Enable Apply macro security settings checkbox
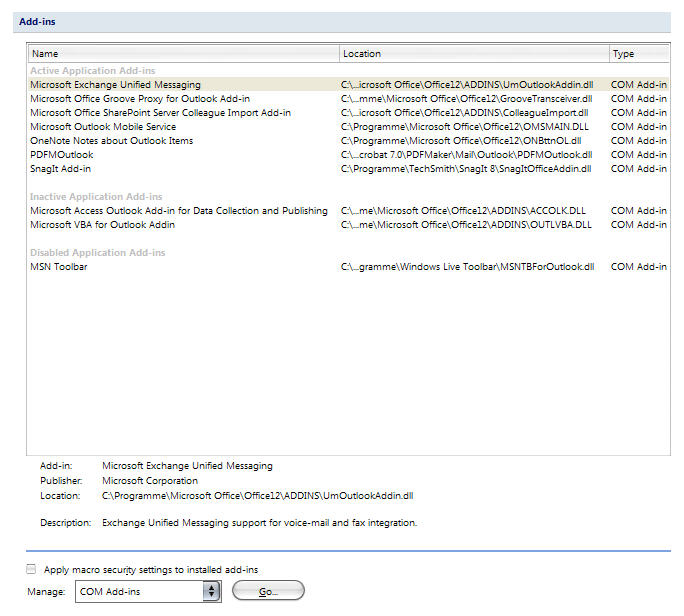684x616 pixels. tap(31, 569)
